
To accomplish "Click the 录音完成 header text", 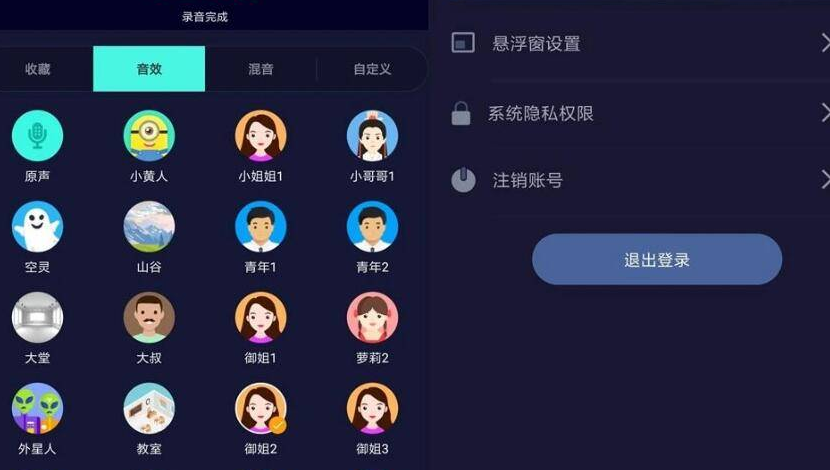I will (205, 17).
